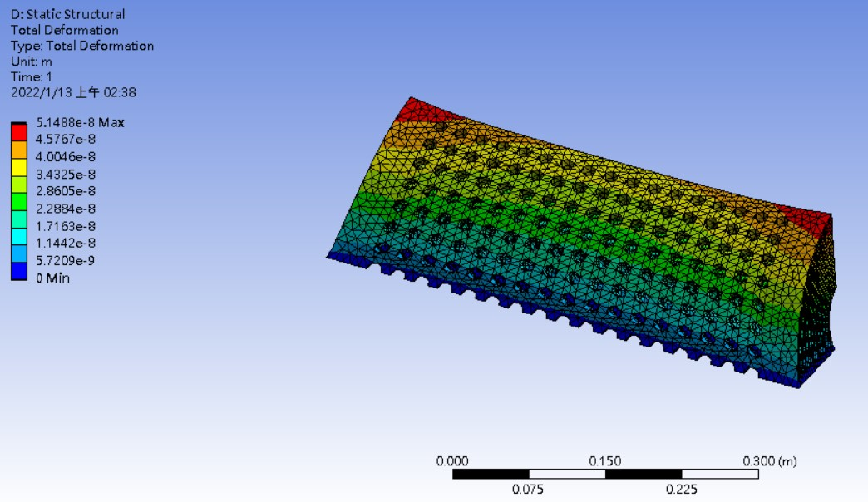Select the pure yellow legend color band
The image size is (868, 502).
coord(19,167)
